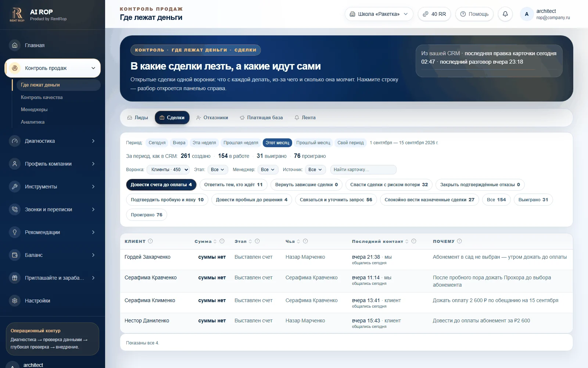Open the Серафима Клименко deal row
The width and height of the screenshot is (588, 368).
(346, 303)
